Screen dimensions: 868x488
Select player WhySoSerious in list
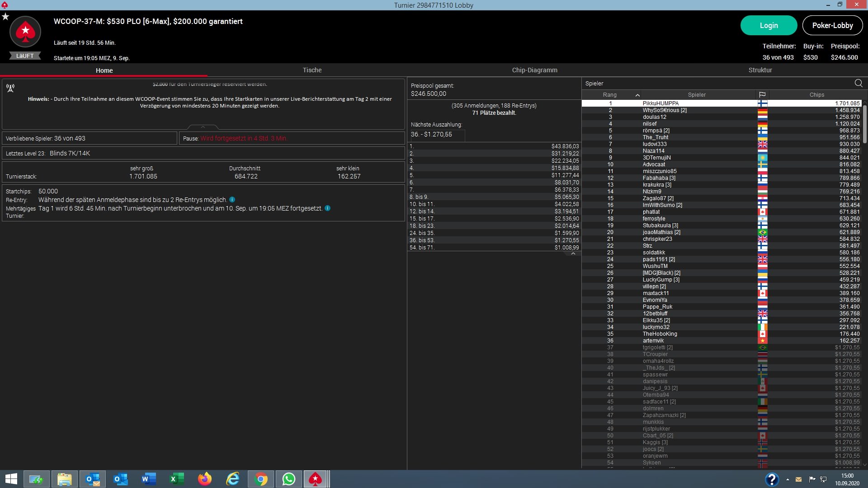pos(664,110)
